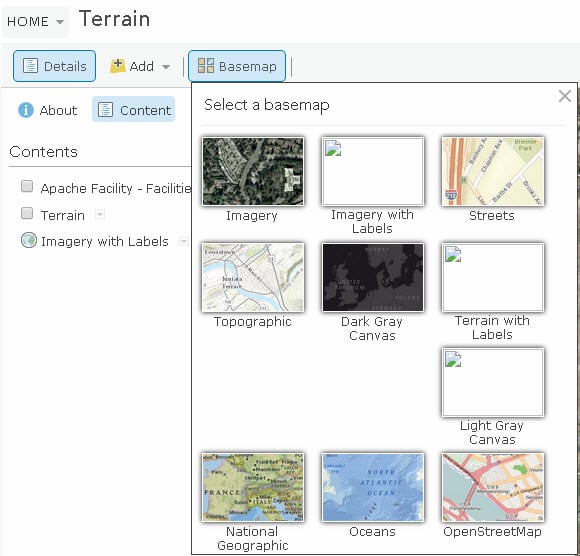
Task: Click the National Geographic basemap label
Action: pyautogui.click(x=253, y=539)
